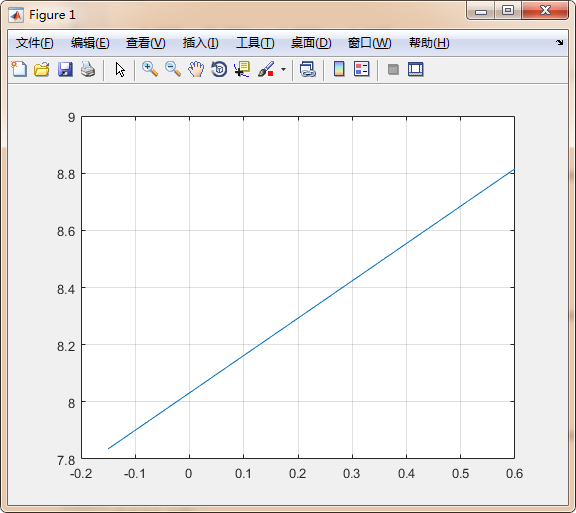The width and height of the screenshot is (576, 513).
Task: Hide plot tools using gray square icon
Action: point(393,69)
